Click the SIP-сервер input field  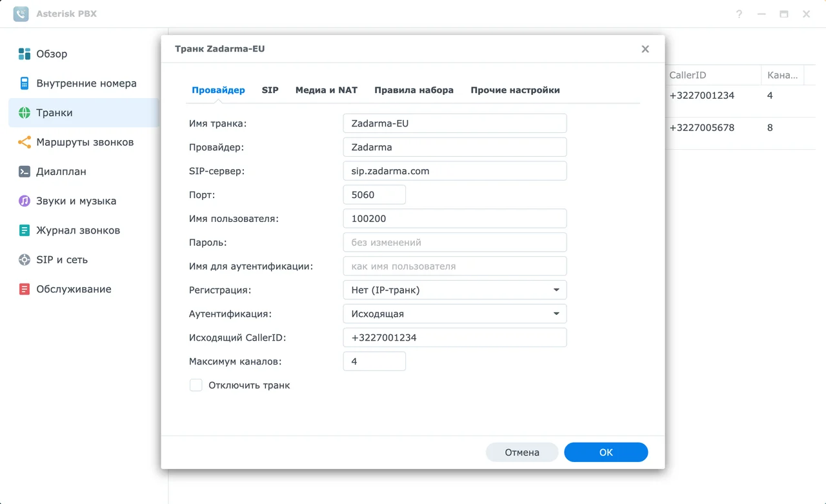click(x=455, y=171)
